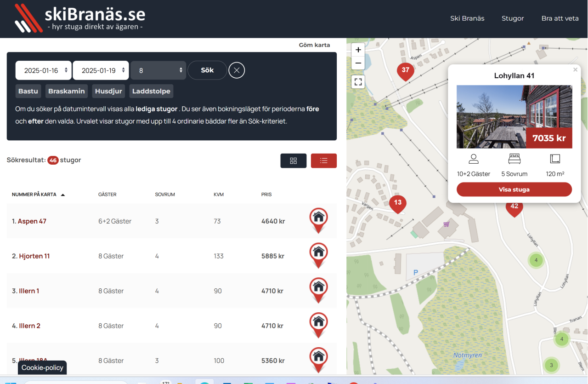Clear the search with the X icon
Image resolution: width=588 pixels, height=384 pixels.
(237, 70)
